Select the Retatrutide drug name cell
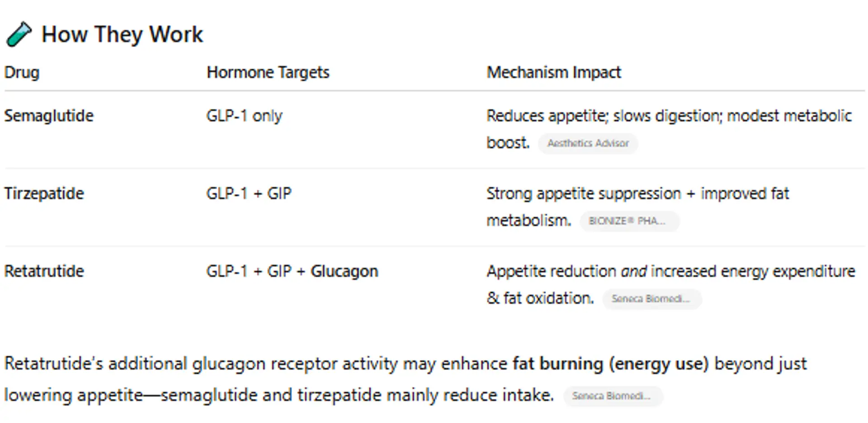This screenshot has width=868, height=423. [x=44, y=271]
